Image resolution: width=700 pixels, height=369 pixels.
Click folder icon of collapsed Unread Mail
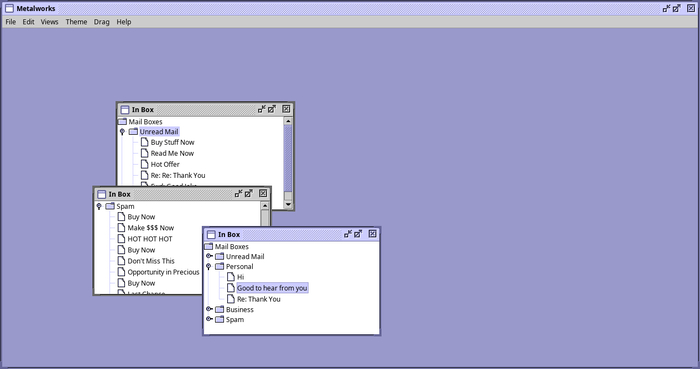click(219, 257)
